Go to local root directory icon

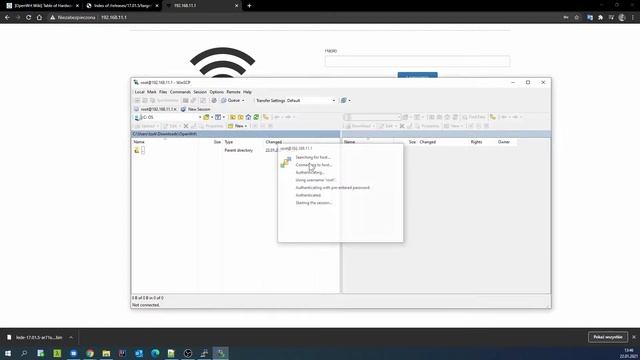[240, 117]
